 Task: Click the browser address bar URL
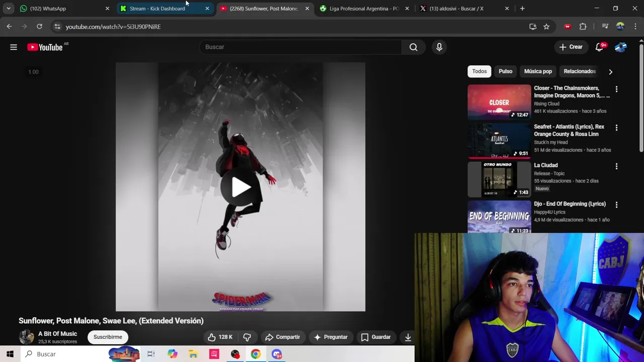point(113,27)
